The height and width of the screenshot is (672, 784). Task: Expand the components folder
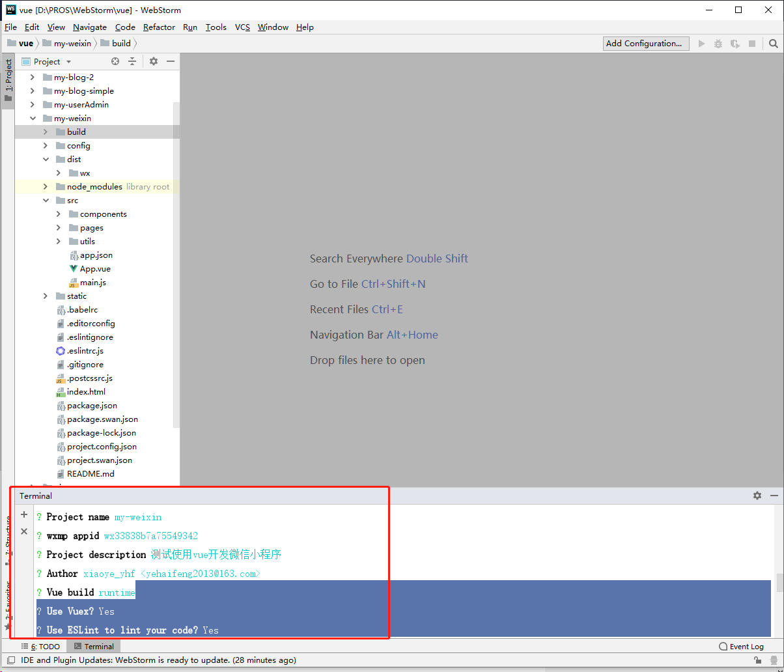[x=59, y=214]
